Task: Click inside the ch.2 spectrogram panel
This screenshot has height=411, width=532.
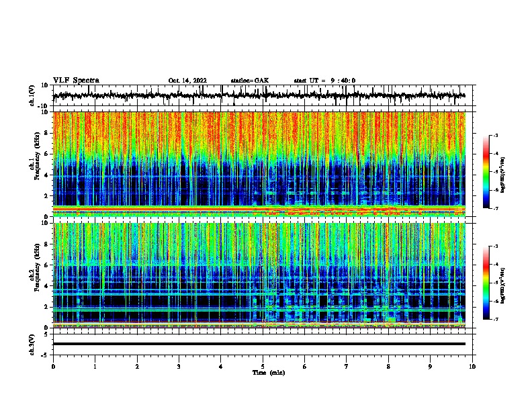Action: (259, 275)
